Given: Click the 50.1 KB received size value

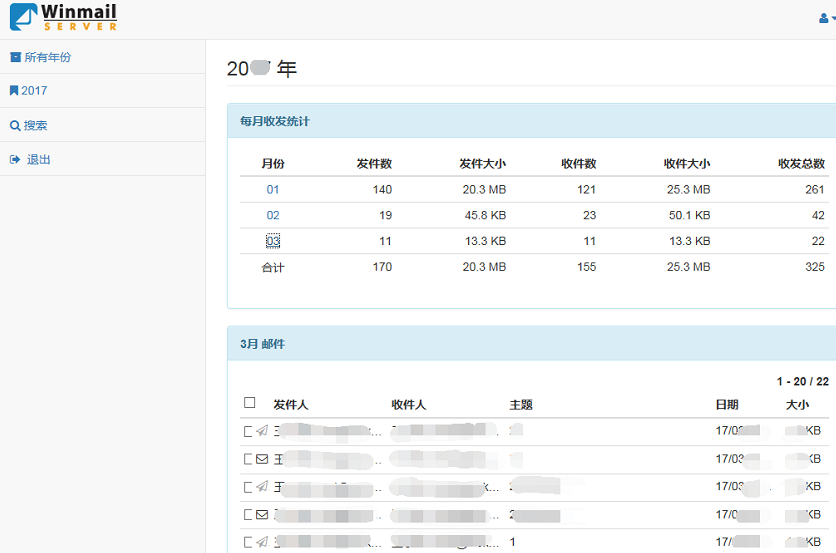Looking at the screenshot, I should [x=689, y=215].
